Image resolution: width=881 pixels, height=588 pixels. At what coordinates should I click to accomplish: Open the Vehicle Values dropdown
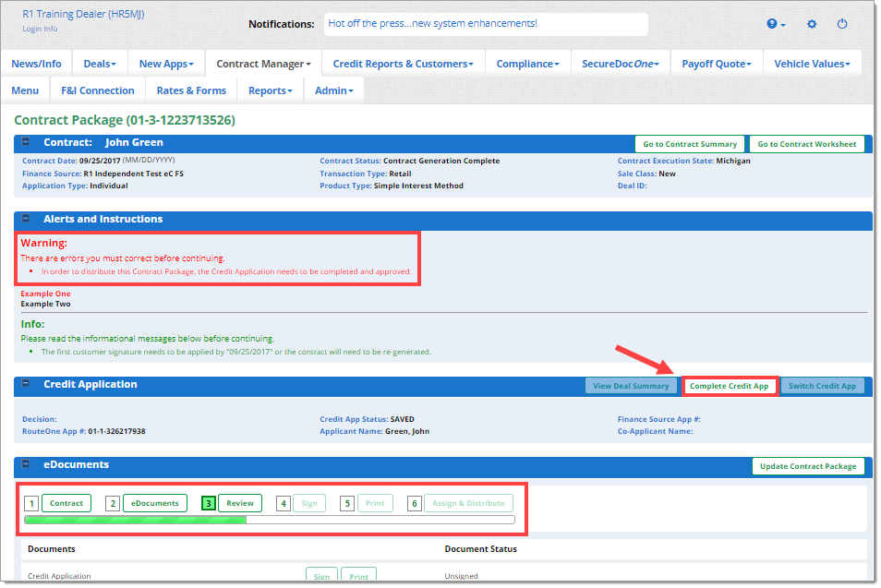click(x=812, y=64)
